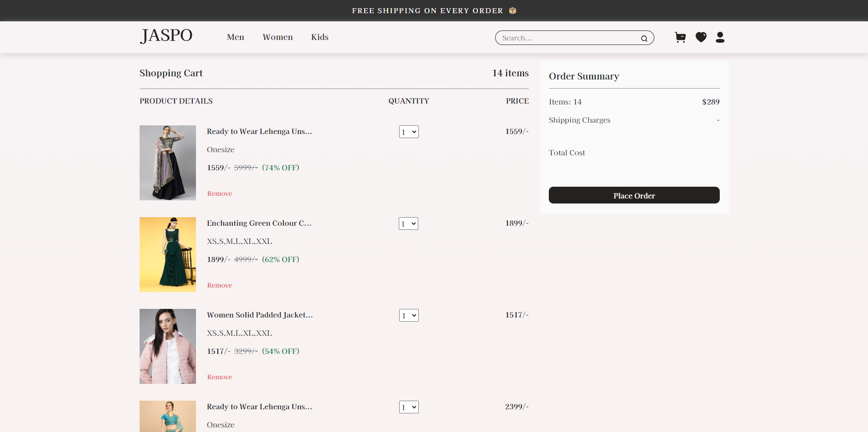Viewport: 868px width, 432px height.
Task: Open quantity dropdown for Enchanting Green Colour item
Action: 409,223
